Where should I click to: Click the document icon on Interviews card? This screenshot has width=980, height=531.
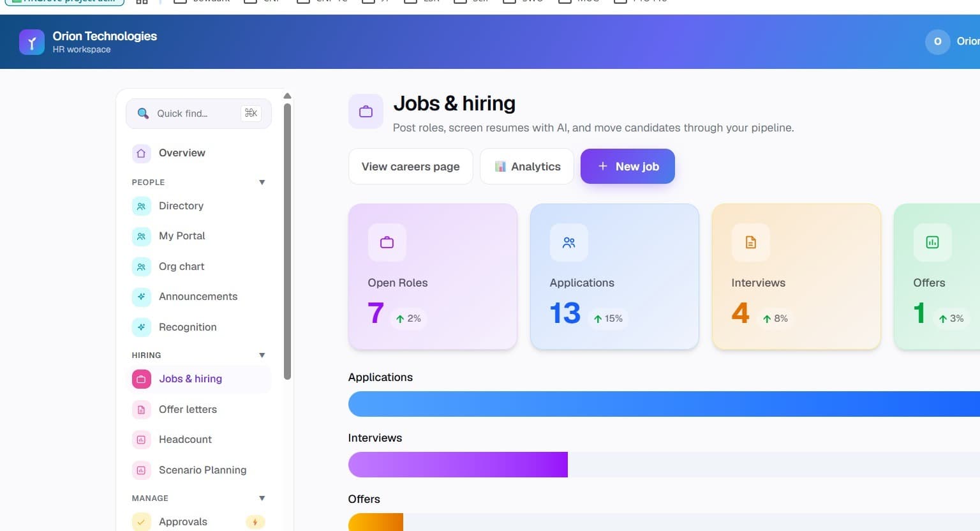(750, 243)
